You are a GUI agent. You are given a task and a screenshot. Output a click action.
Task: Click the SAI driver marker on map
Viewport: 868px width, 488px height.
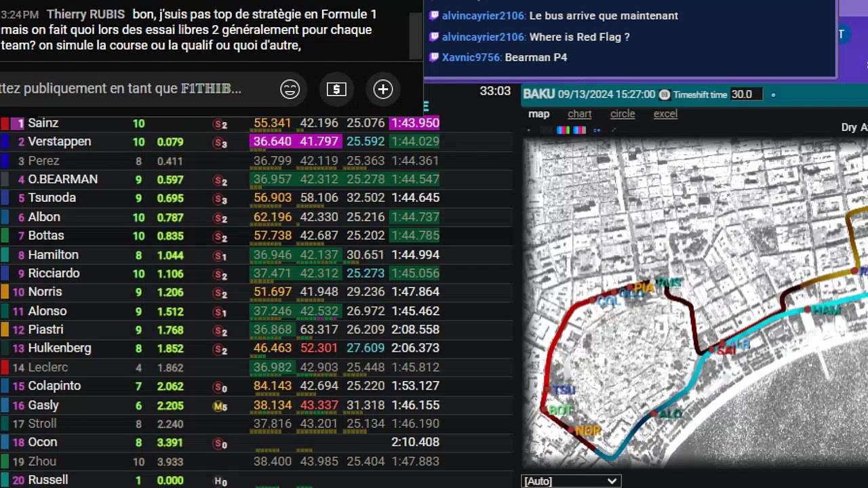point(726,350)
